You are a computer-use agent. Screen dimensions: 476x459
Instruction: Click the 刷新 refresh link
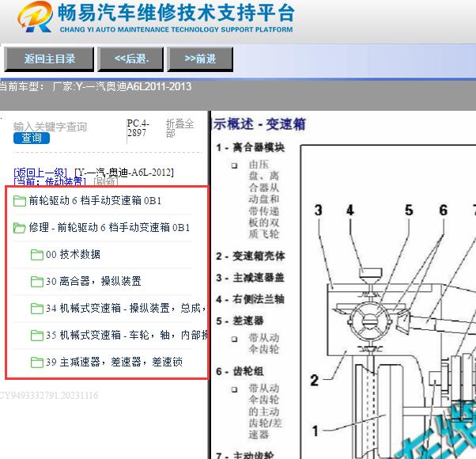[106, 182]
